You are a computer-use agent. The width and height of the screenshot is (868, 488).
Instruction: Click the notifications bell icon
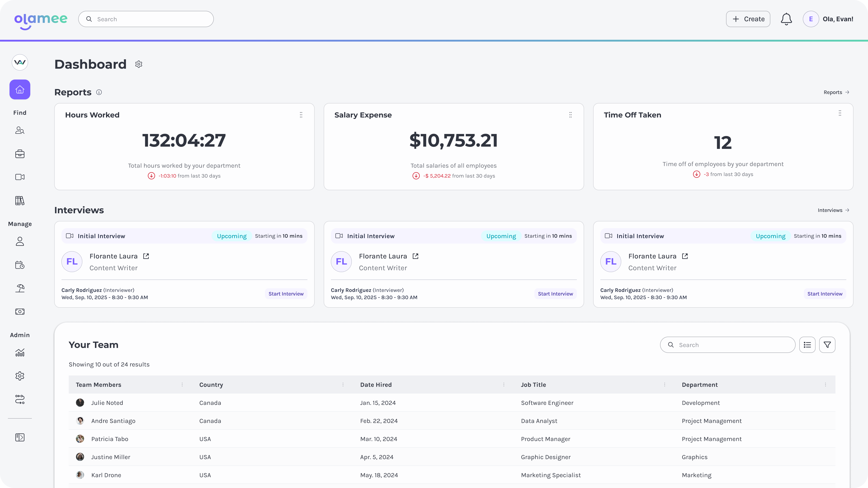[x=786, y=19]
